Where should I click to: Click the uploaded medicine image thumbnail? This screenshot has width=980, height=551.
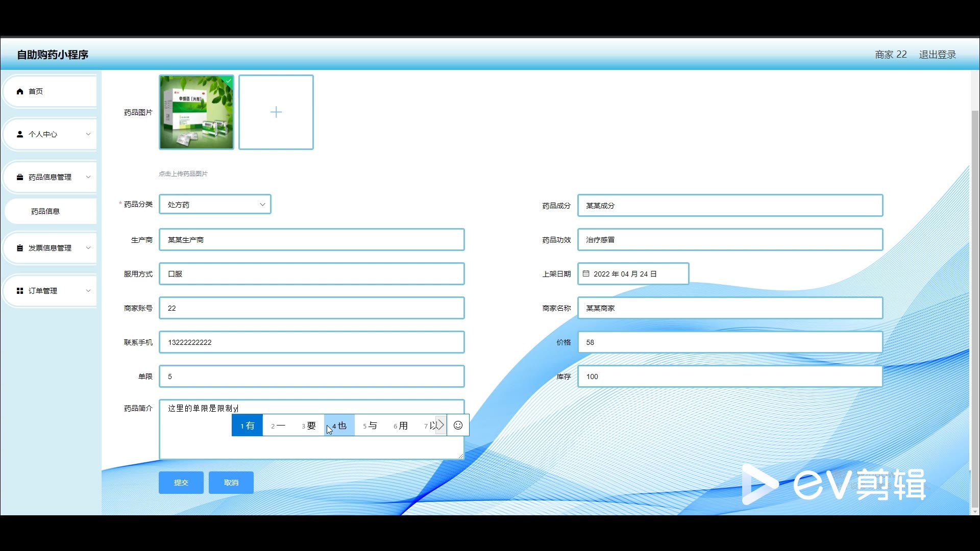click(197, 112)
